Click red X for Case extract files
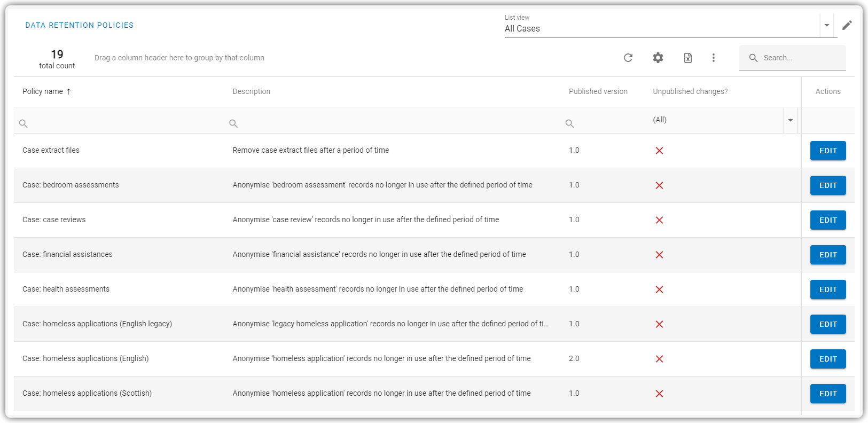 point(660,151)
